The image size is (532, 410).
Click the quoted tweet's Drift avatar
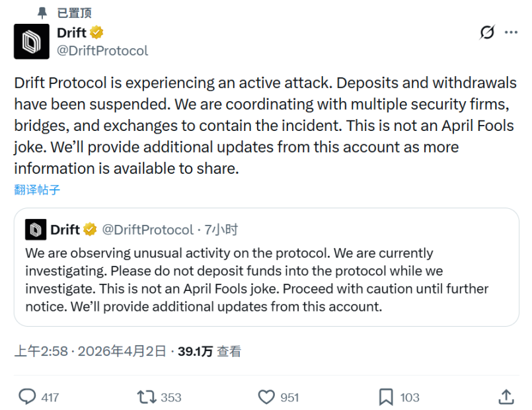(x=36, y=229)
